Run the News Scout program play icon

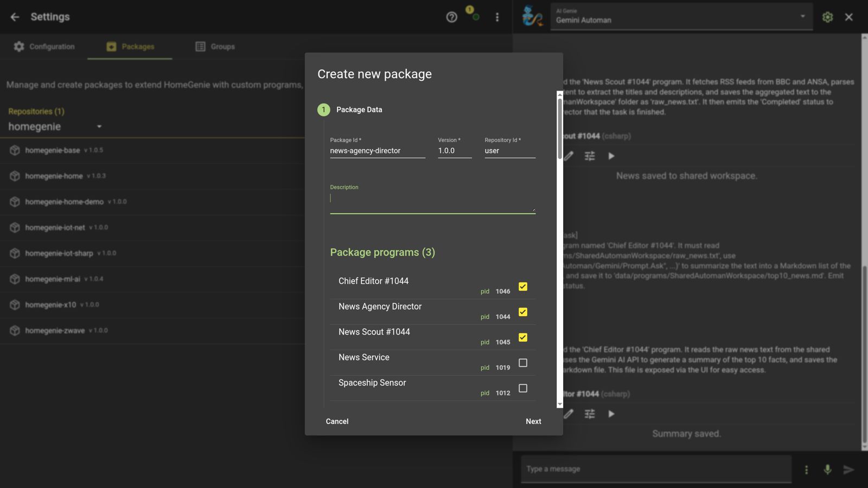[611, 156]
